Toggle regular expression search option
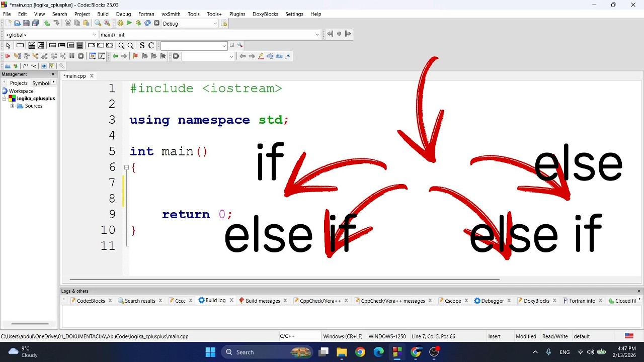The width and height of the screenshot is (644, 362). tap(288, 56)
